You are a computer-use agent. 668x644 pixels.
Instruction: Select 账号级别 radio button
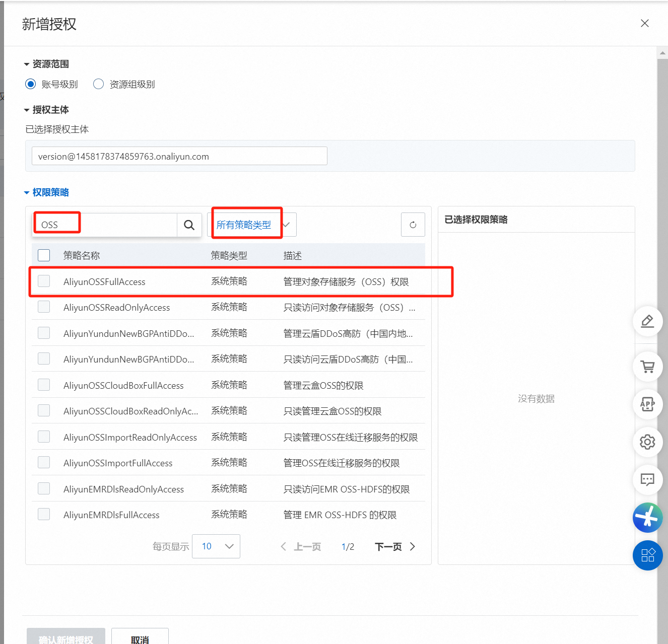(x=31, y=84)
